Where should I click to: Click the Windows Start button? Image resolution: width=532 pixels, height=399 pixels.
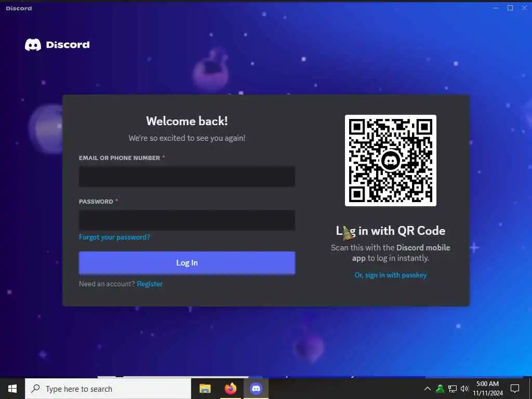[x=12, y=389]
